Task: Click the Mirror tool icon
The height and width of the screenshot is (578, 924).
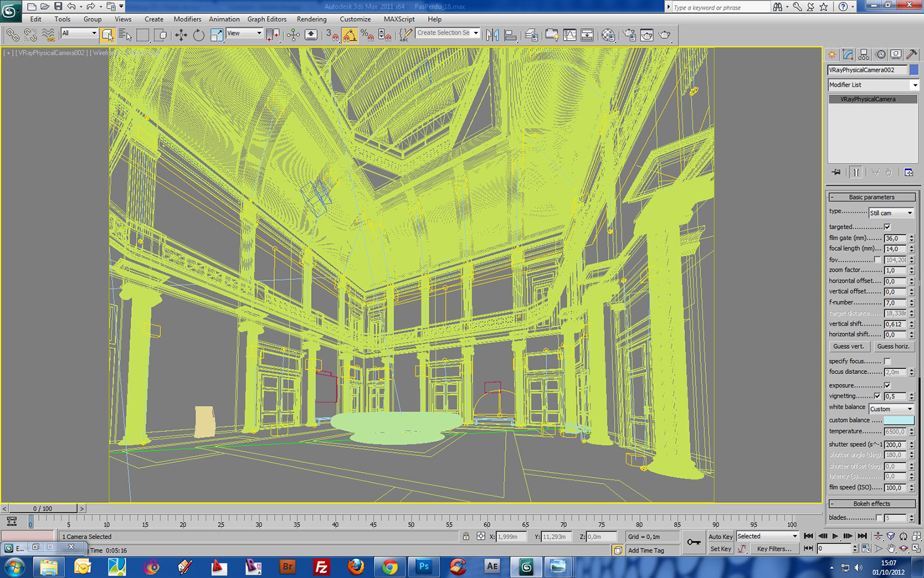Action: (x=492, y=35)
